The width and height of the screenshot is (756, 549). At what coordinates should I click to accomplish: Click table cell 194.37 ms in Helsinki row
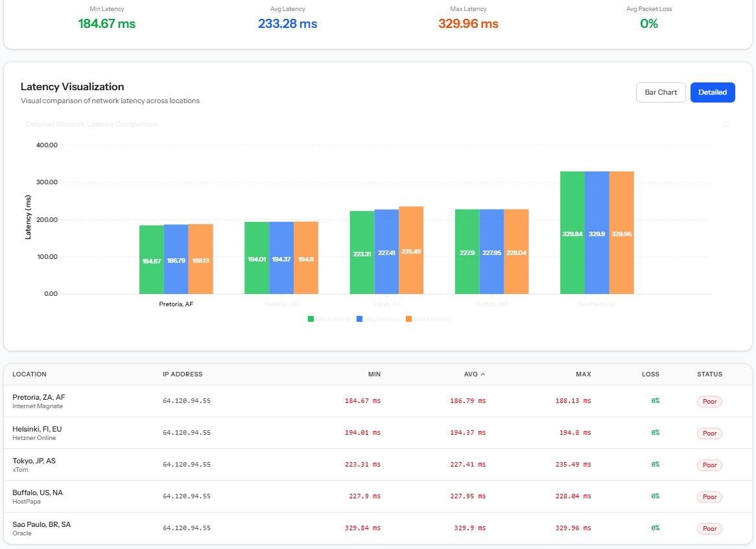tap(467, 433)
